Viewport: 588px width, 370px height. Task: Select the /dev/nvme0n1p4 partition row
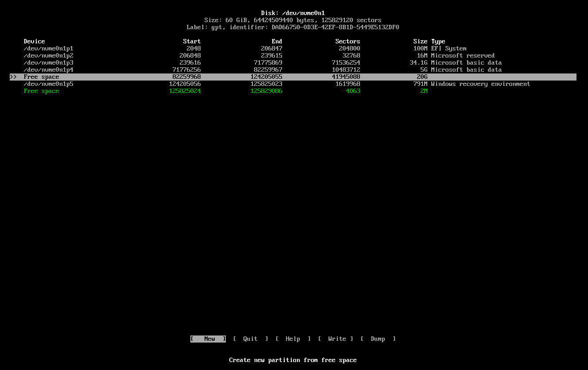(x=293, y=70)
